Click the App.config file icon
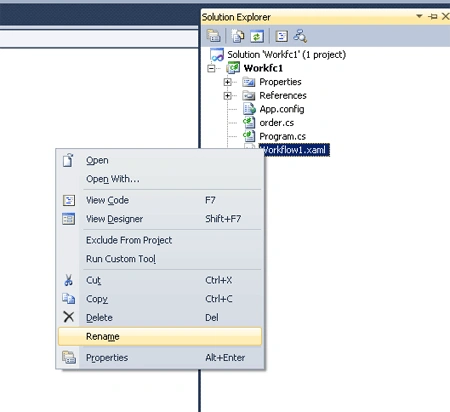The height and width of the screenshot is (412, 450). (x=249, y=109)
